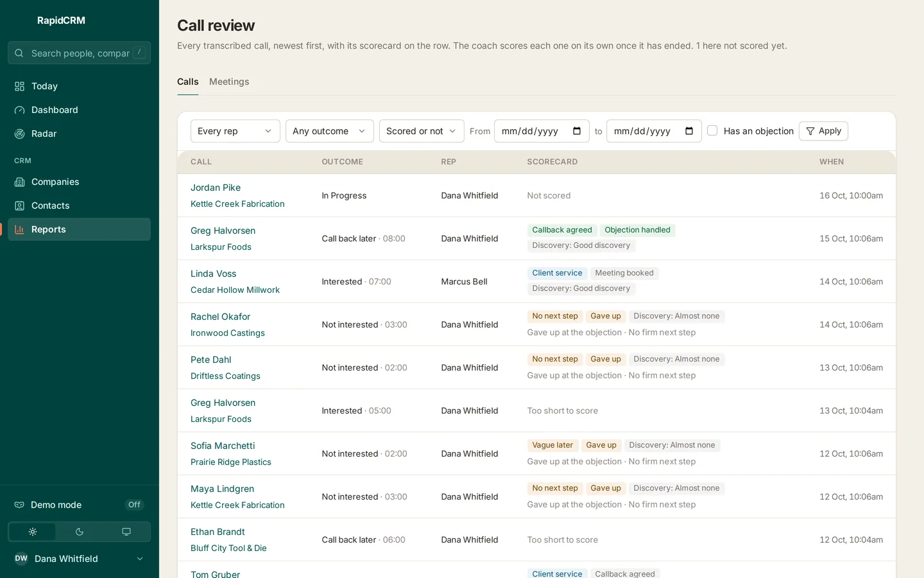
Task: Click the From date input field
Action: [x=542, y=131]
